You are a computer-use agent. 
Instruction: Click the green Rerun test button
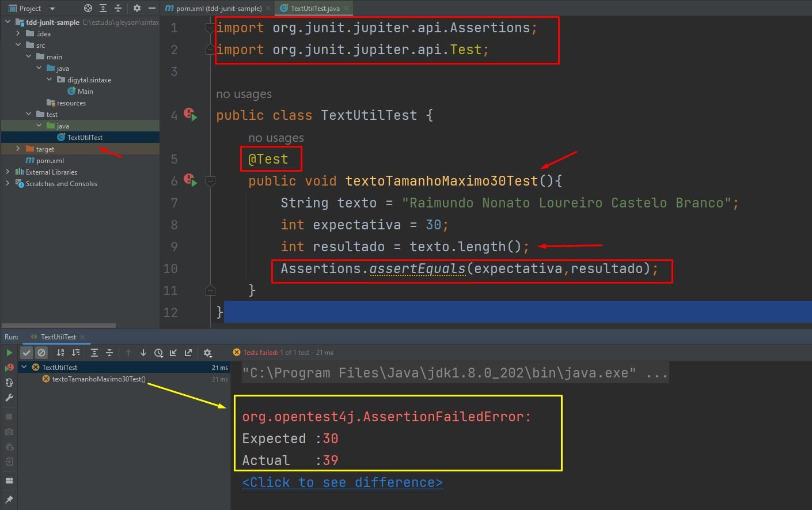(9, 353)
